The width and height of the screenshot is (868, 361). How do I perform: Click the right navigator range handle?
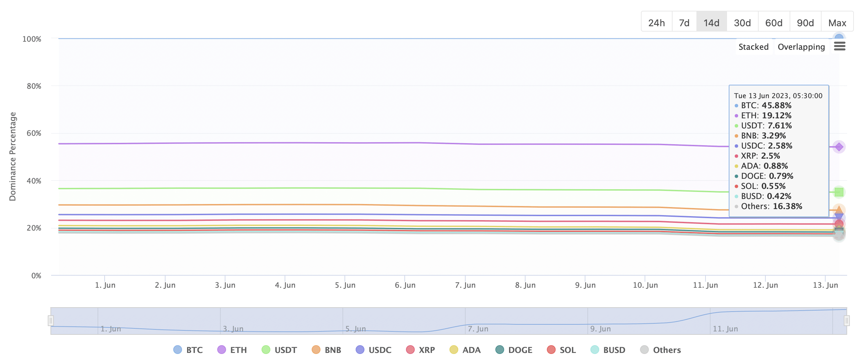coord(846,320)
